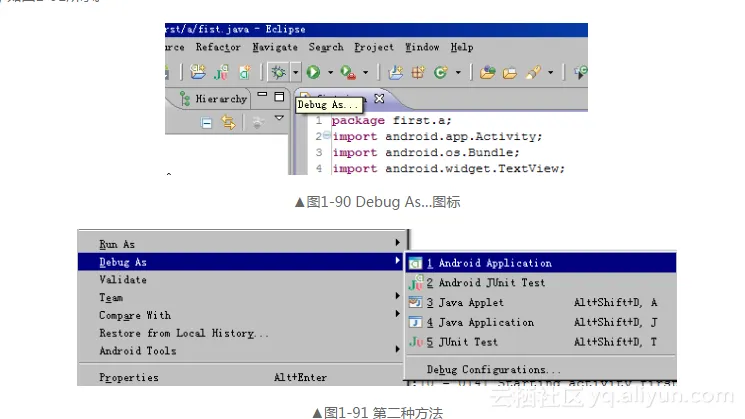Open Properties from the context menu

click(x=240, y=377)
